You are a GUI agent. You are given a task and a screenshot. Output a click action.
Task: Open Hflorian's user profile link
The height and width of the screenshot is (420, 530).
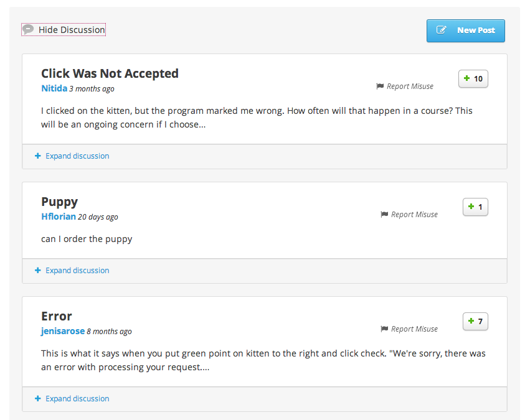[x=59, y=217]
